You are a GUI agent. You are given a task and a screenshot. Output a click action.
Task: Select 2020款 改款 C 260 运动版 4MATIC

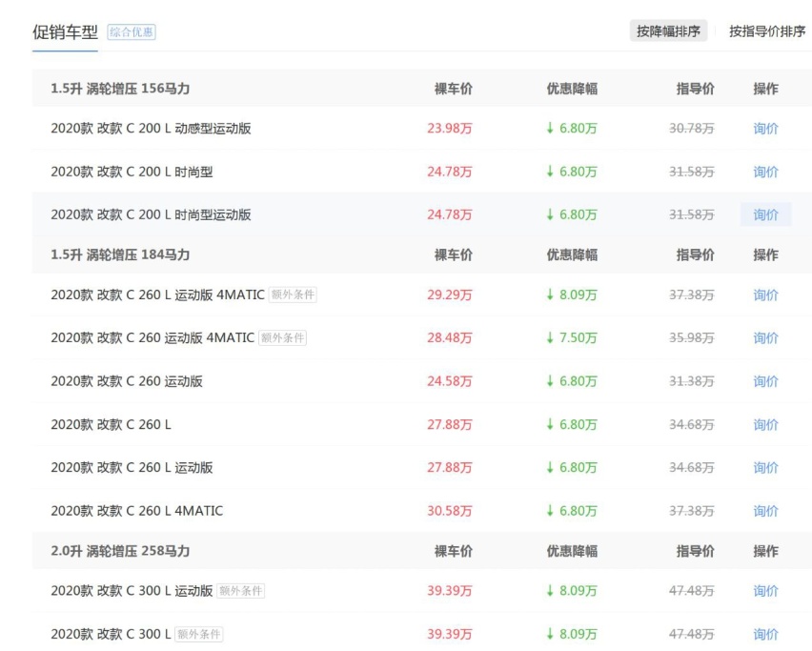(x=152, y=337)
